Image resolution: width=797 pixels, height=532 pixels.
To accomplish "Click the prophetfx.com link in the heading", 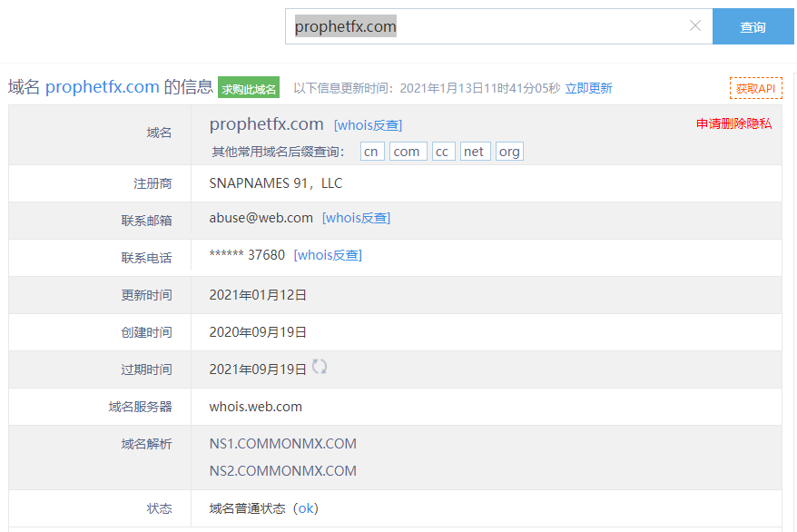I will (103, 87).
